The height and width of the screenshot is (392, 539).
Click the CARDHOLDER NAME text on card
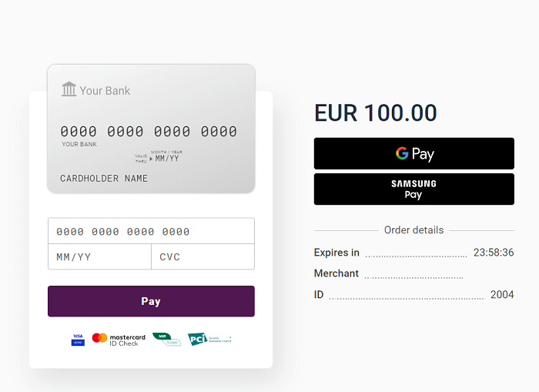click(x=104, y=179)
